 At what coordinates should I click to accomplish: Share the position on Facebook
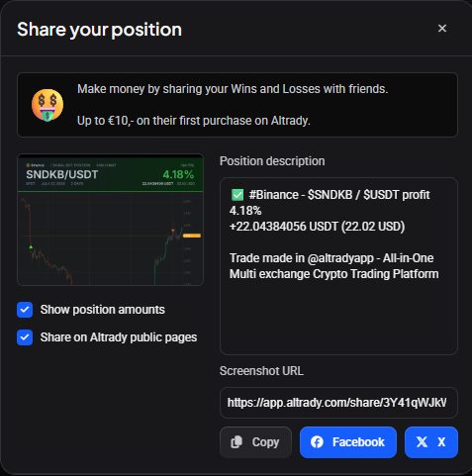(348, 442)
